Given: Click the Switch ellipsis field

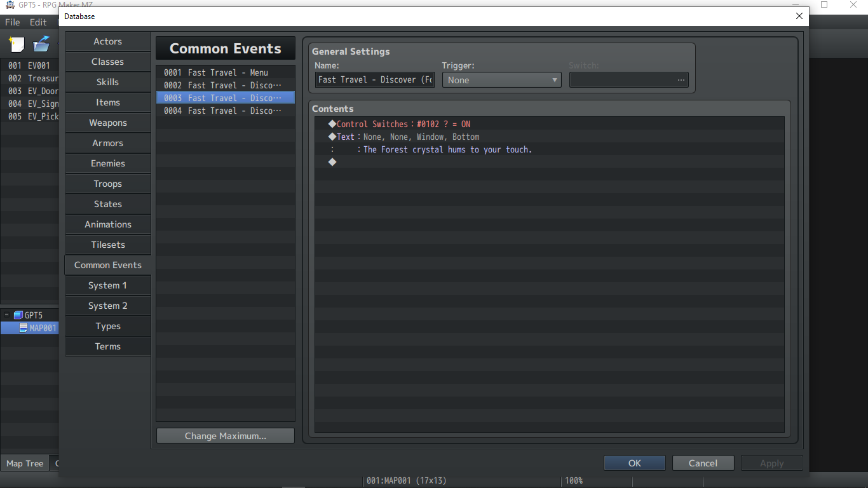Looking at the screenshot, I should click(628, 80).
